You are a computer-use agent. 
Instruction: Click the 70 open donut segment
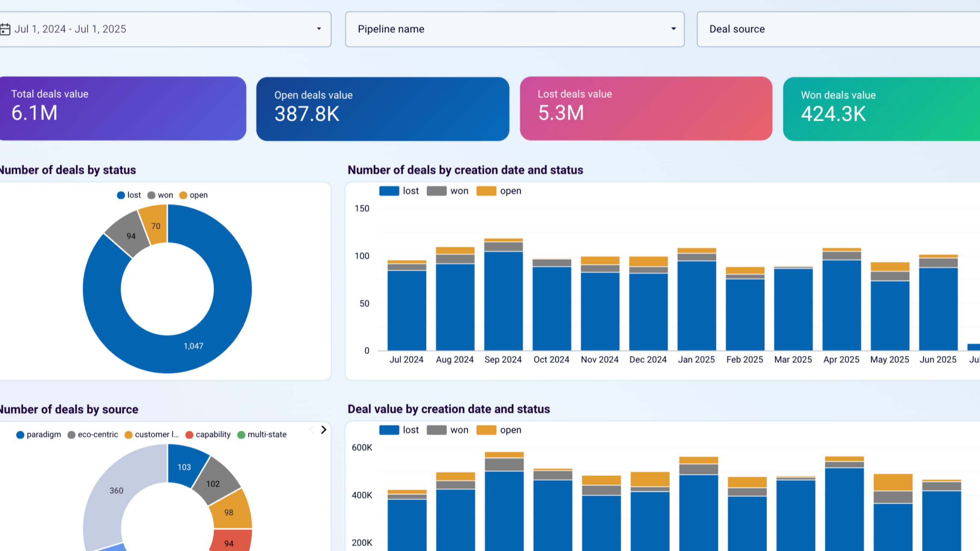pos(155,226)
